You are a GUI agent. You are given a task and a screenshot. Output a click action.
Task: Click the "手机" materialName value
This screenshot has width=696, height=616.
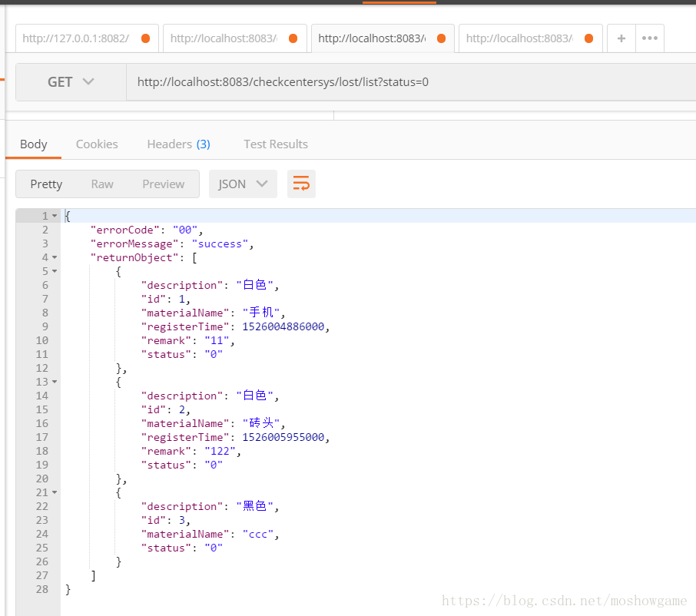click(261, 313)
